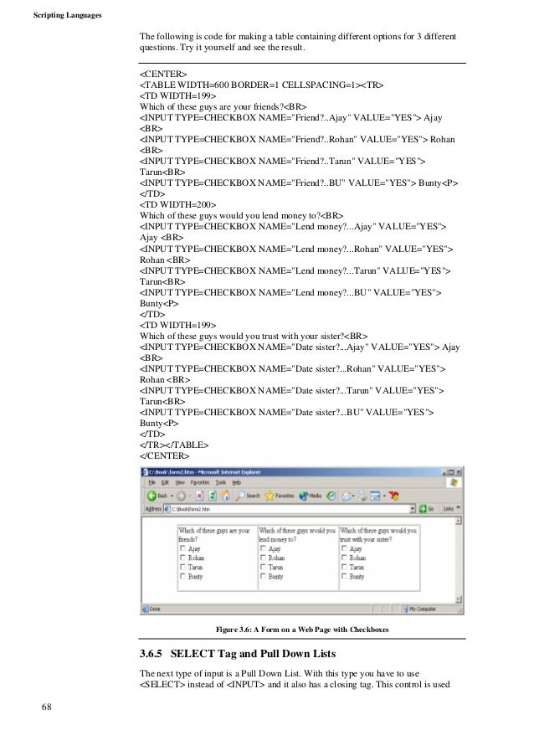534x756 pixels.
Task: Click the Stop page loading icon
Action: (x=199, y=496)
